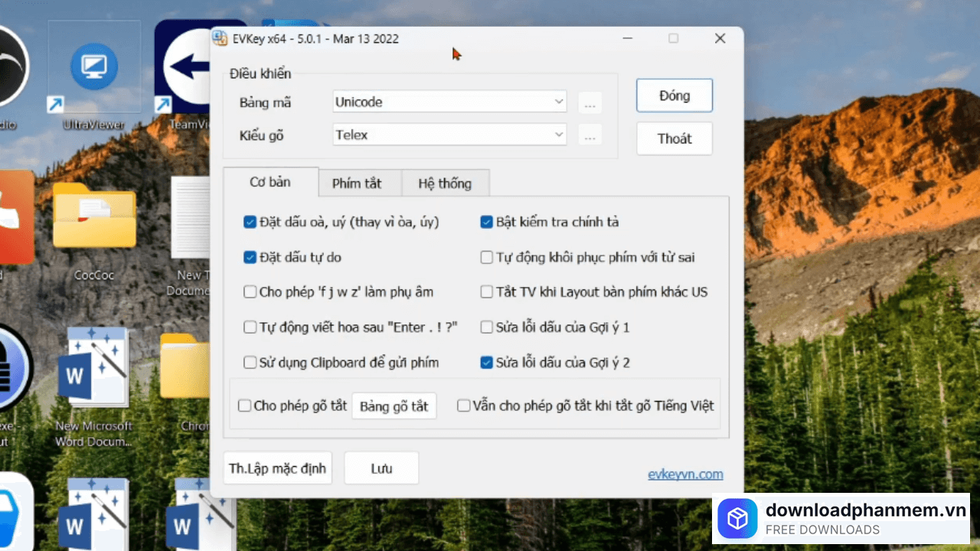Click the Lưu button
The height and width of the screenshot is (551, 980).
coord(381,468)
